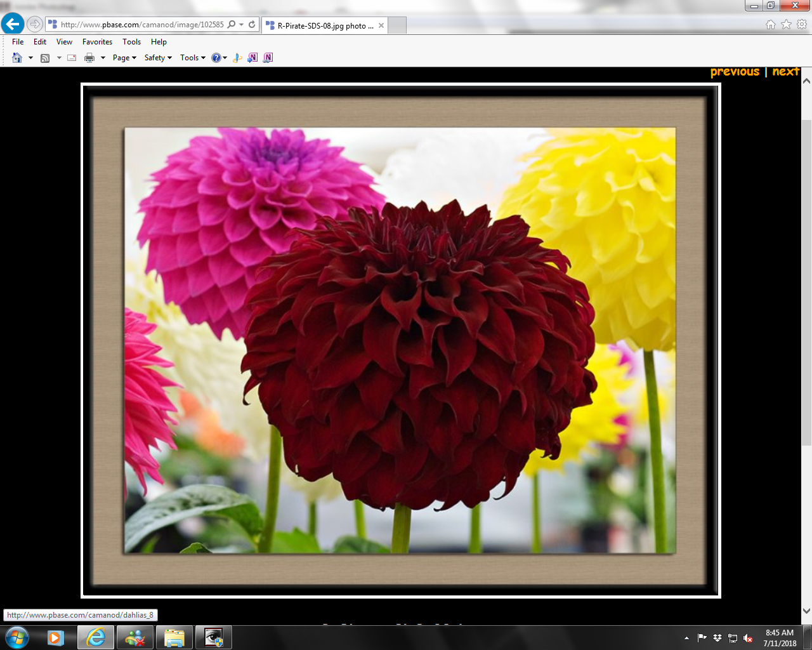The image size is (812, 650).
Task: Expand the Print options dropdown arrow
Action: 103,58
